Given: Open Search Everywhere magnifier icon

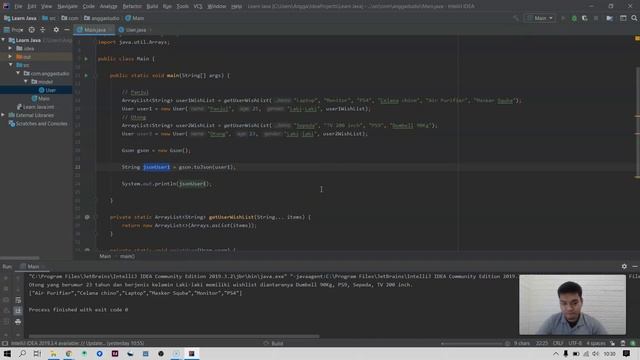Looking at the screenshot, I should point(634,18).
